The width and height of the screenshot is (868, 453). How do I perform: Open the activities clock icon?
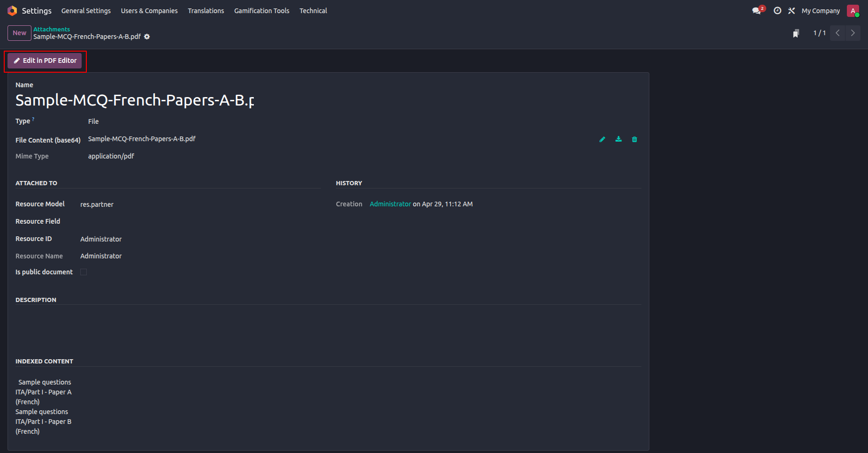777,10
